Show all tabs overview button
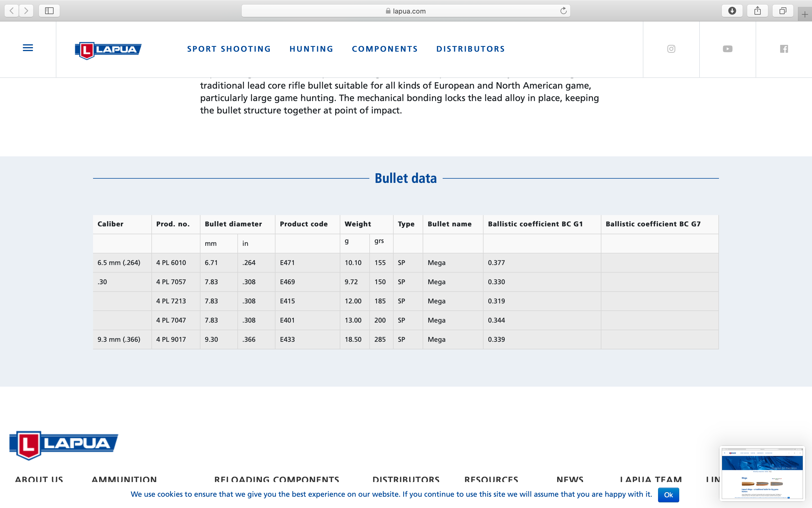 click(x=783, y=11)
